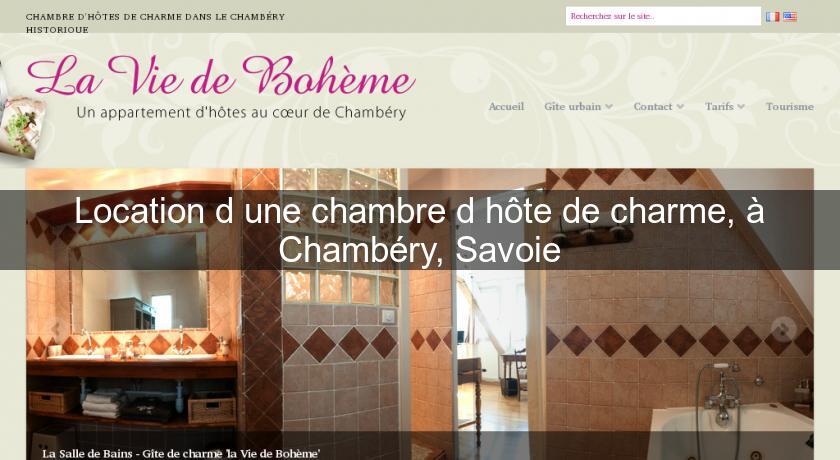Switch site language with the French flag
Screen dimensions: 840x460
(772, 17)
